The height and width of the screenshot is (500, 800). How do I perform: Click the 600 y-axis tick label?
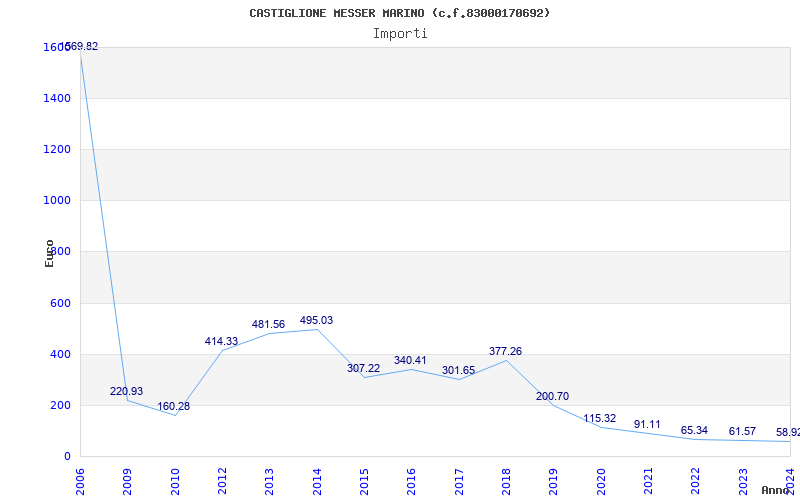click(x=60, y=303)
